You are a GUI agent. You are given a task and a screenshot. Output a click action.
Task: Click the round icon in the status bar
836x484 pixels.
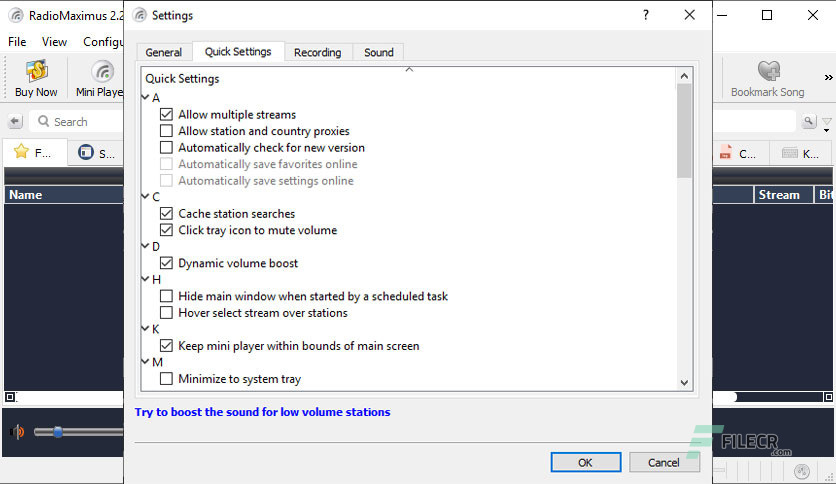(x=802, y=471)
